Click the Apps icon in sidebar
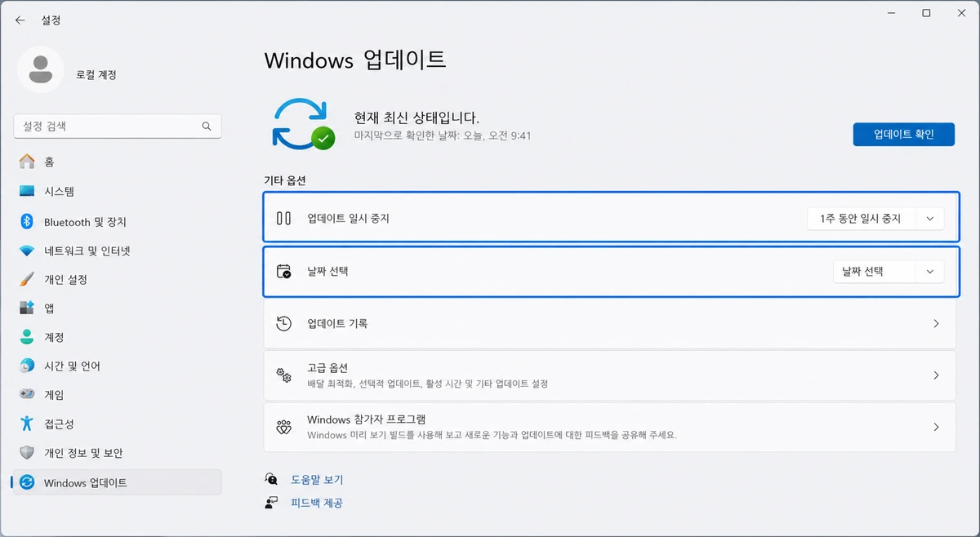This screenshot has width=980, height=537. [27, 308]
